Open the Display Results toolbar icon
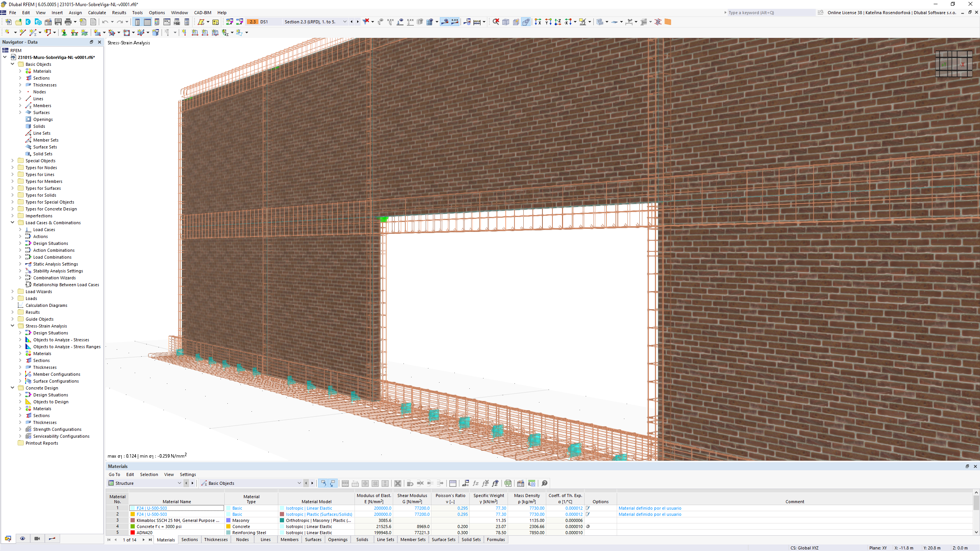This screenshot has width=980, height=551. tap(444, 22)
